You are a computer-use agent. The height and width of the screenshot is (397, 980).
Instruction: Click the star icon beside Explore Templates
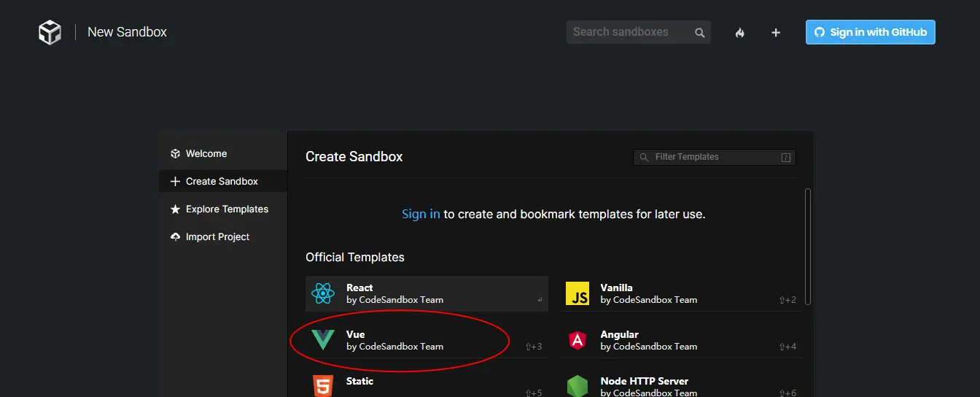[x=175, y=209]
